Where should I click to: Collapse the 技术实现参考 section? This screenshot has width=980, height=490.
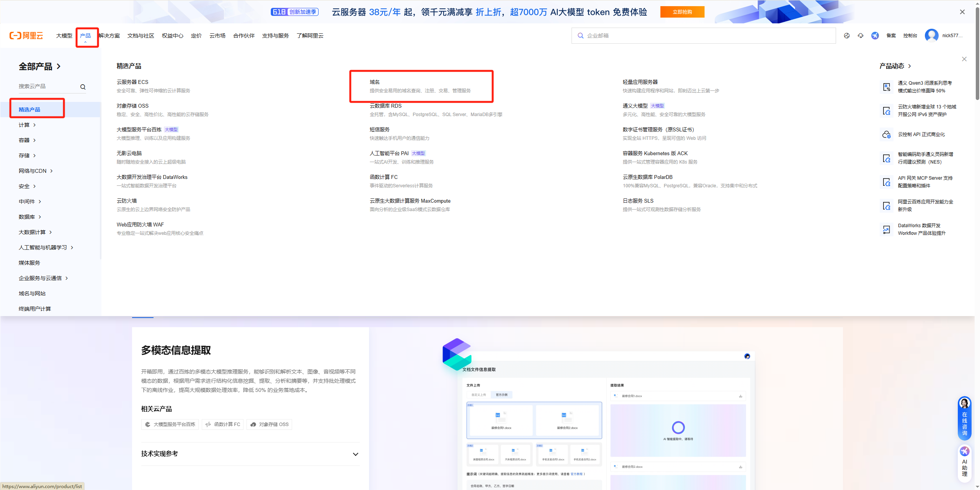[356, 454]
